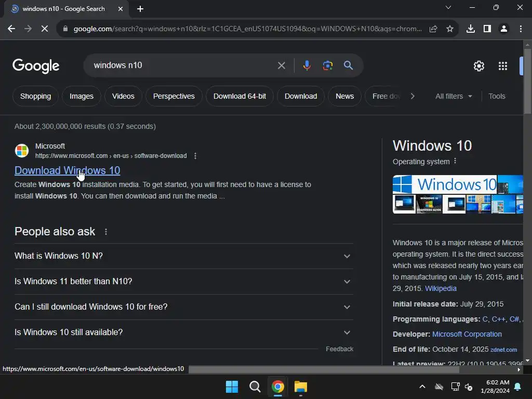Click the horizontal scrollbar thumb
Screen dimensions: 532x399
click(x=324, y=369)
